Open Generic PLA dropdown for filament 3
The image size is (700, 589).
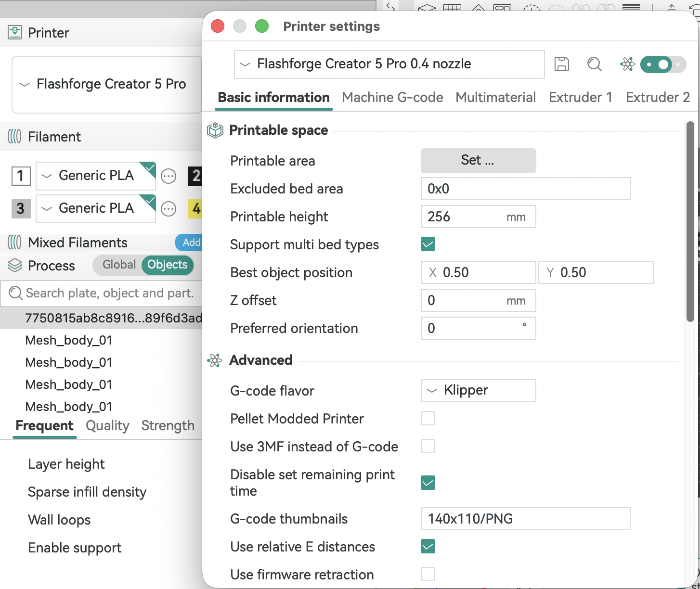coord(96,208)
